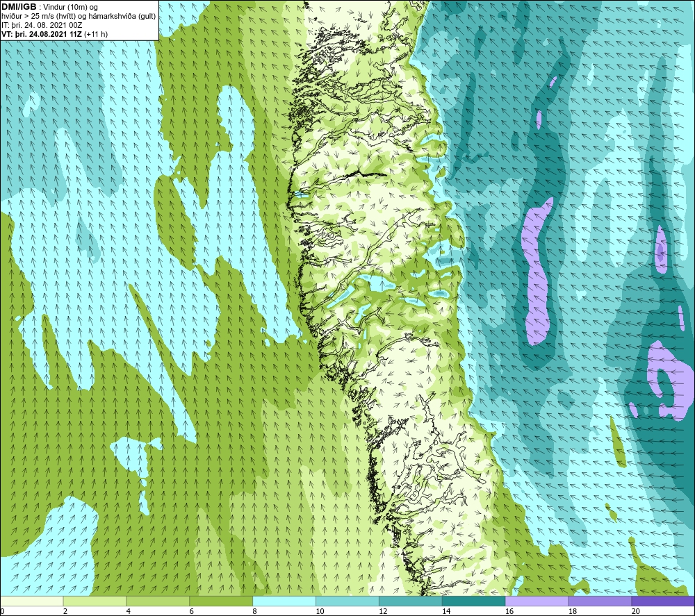Viewport: 695px width, 616px height.
Task: Click the "hviður > 25 m/s (hvítt)" line
Action: 38,17
